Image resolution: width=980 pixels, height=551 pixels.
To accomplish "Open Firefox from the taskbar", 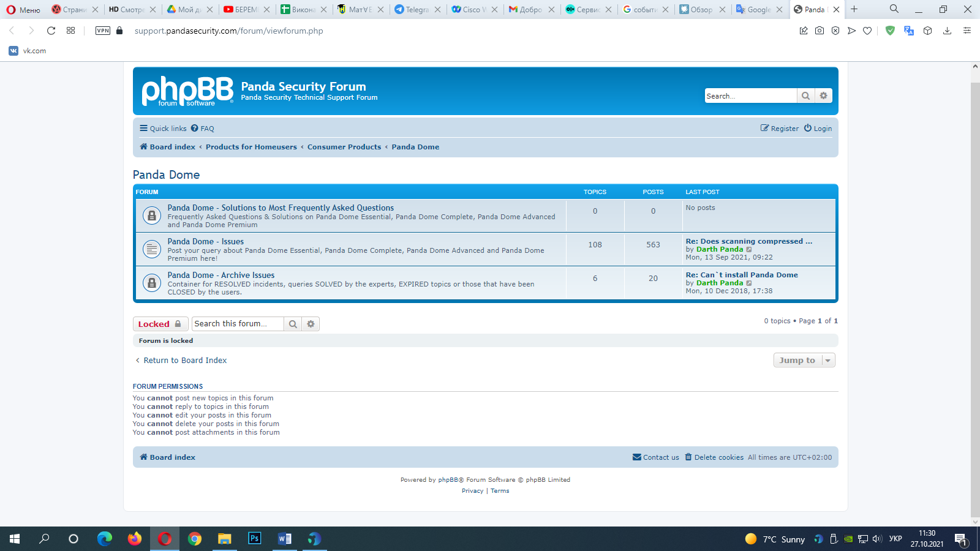I will pos(135,539).
